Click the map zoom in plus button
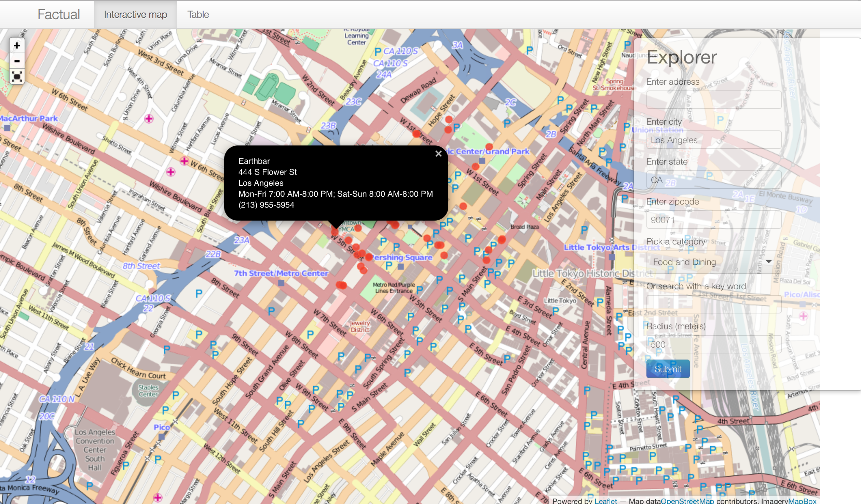Viewport: 861px width, 504px height. point(17,46)
